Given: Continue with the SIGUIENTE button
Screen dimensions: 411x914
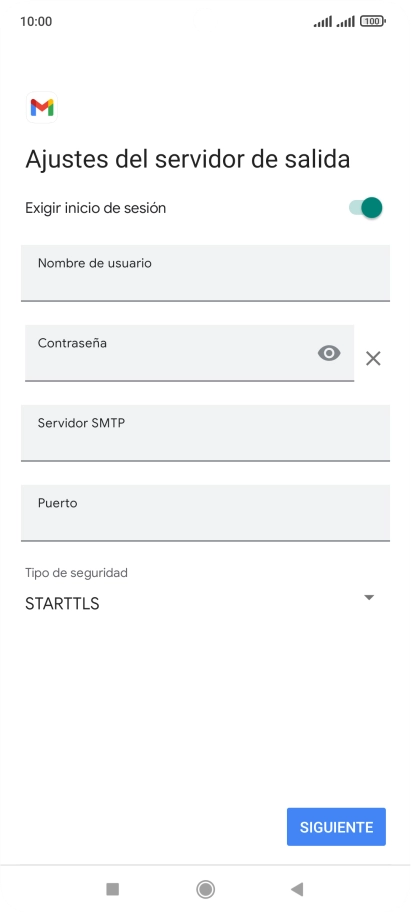Looking at the screenshot, I should [336, 827].
